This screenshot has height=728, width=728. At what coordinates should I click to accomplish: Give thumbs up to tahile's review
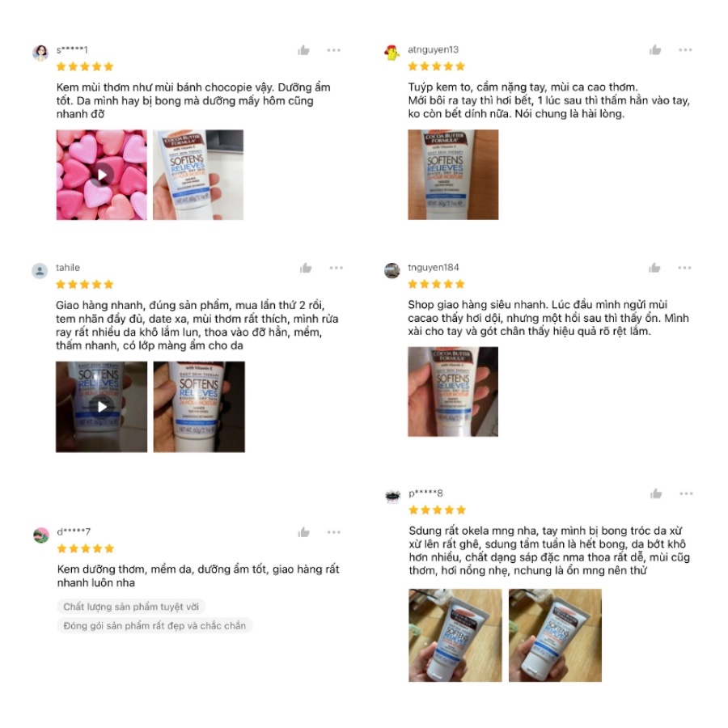(x=306, y=268)
